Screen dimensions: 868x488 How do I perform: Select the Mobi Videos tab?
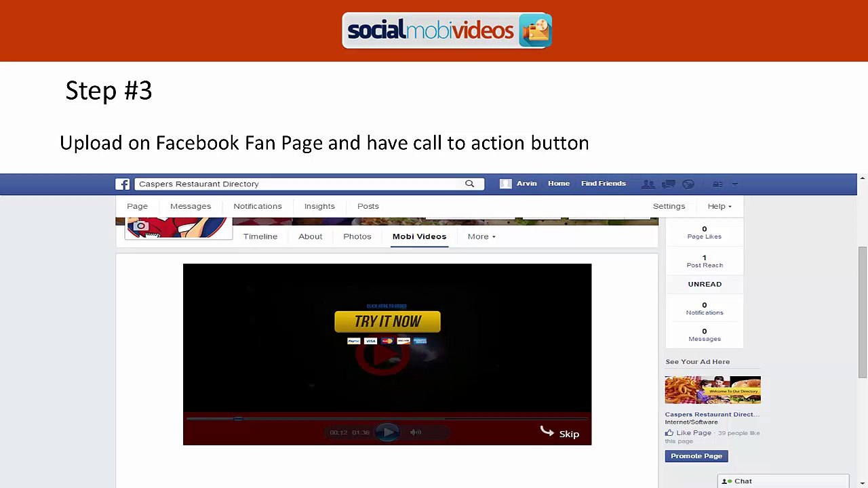coord(419,237)
